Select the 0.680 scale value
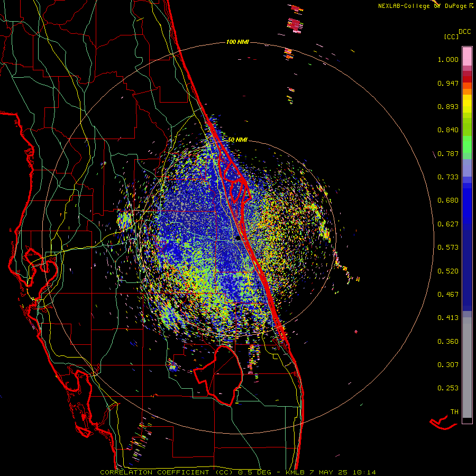 (448, 200)
